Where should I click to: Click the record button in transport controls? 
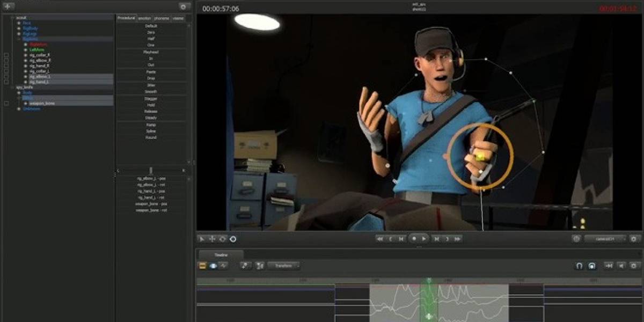(x=414, y=239)
